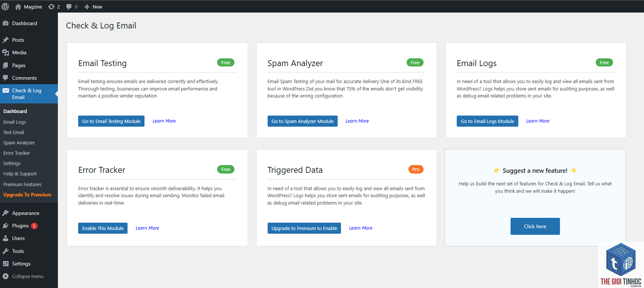Click the updates icon showing 2
The height and width of the screenshot is (288, 644).
51,7
